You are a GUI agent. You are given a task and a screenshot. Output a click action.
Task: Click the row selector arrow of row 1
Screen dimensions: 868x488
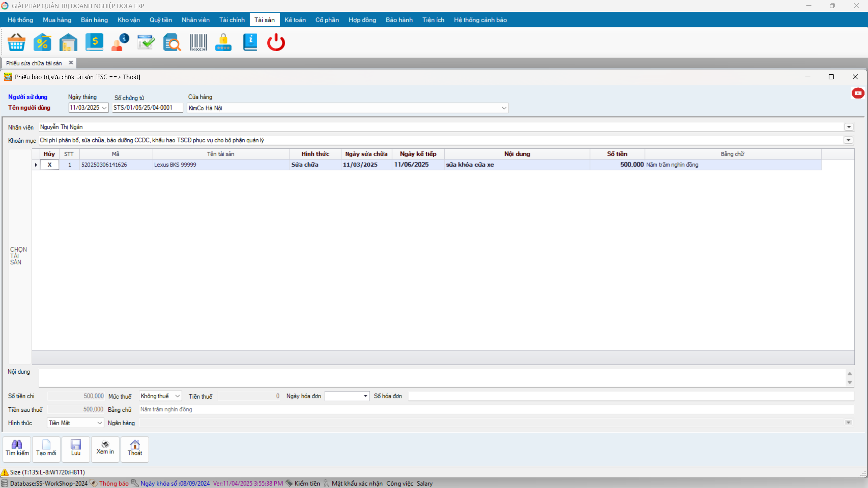(36, 164)
